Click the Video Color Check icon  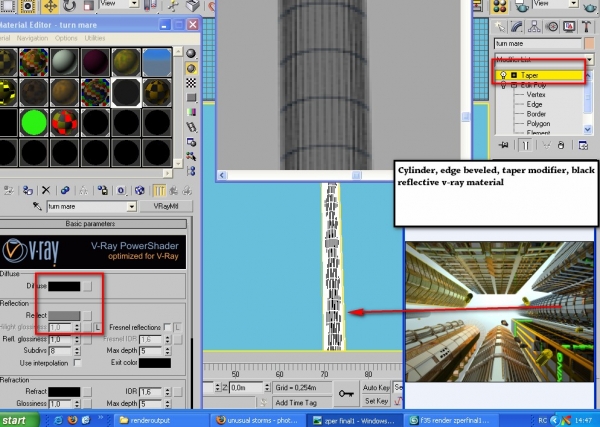[191, 112]
